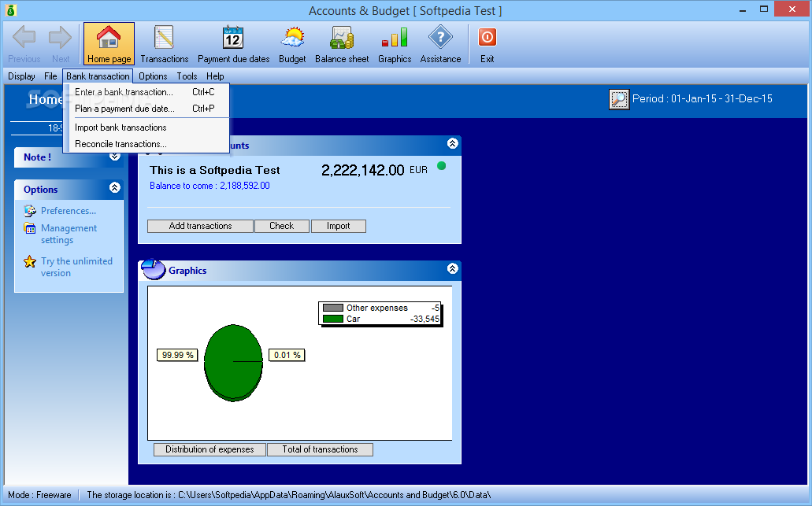Image resolution: width=812 pixels, height=506 pixels.
Task: Click the Note ! panel title
Action: (37, 157)
